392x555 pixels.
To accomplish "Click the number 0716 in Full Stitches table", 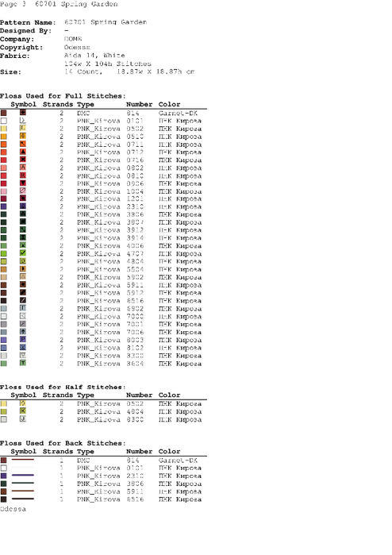I will tap(135, 160).
